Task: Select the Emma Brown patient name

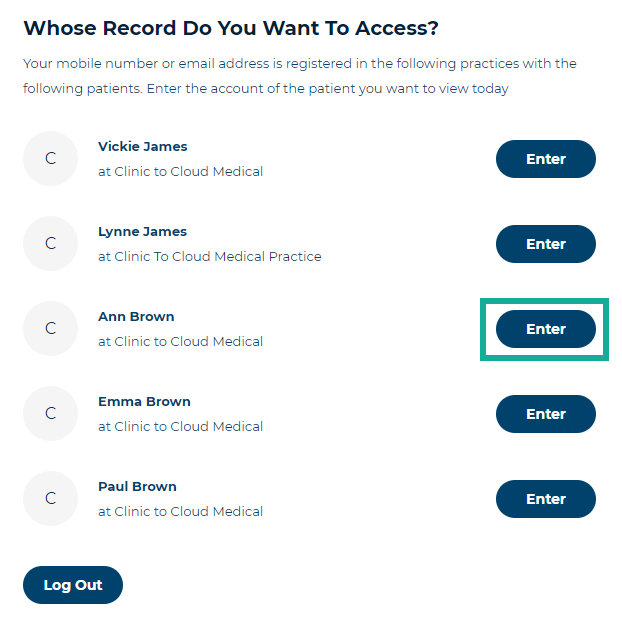Action: point(144,402)
